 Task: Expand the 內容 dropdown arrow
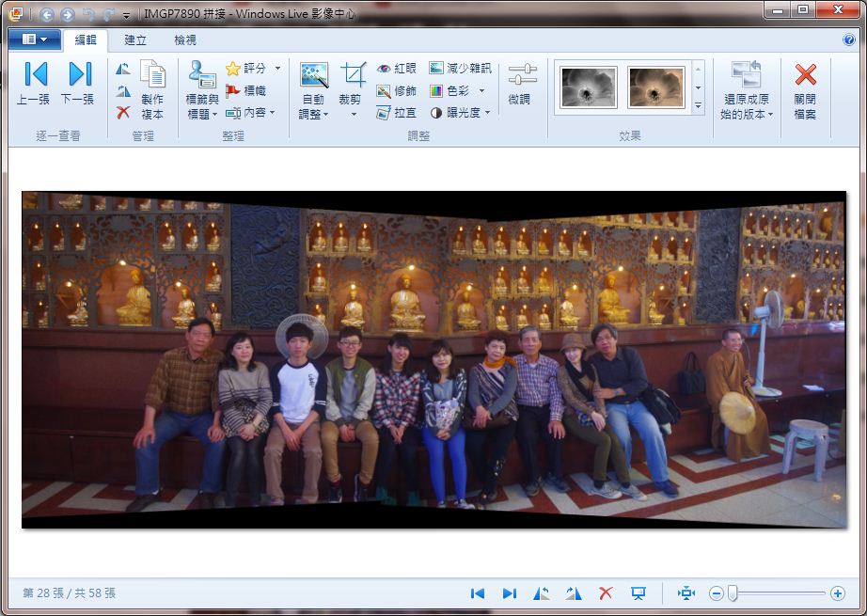pyautogui.click(x=272, y=113)
